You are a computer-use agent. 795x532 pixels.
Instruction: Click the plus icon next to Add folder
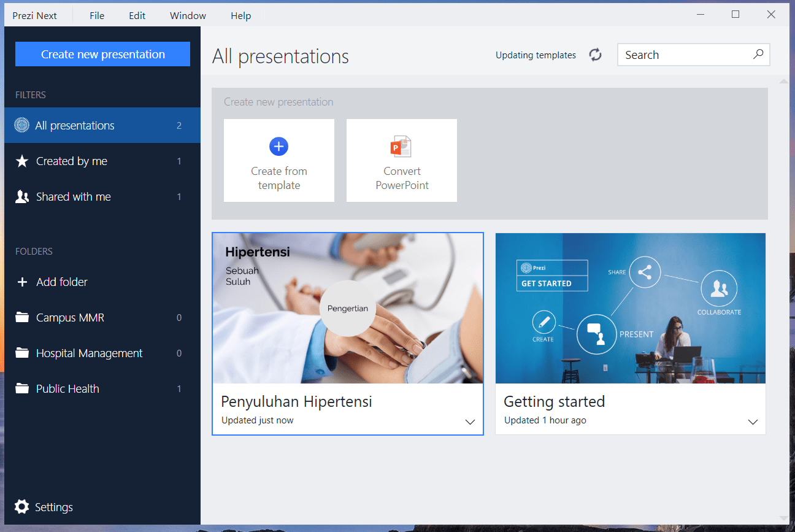tap(22, 282)
